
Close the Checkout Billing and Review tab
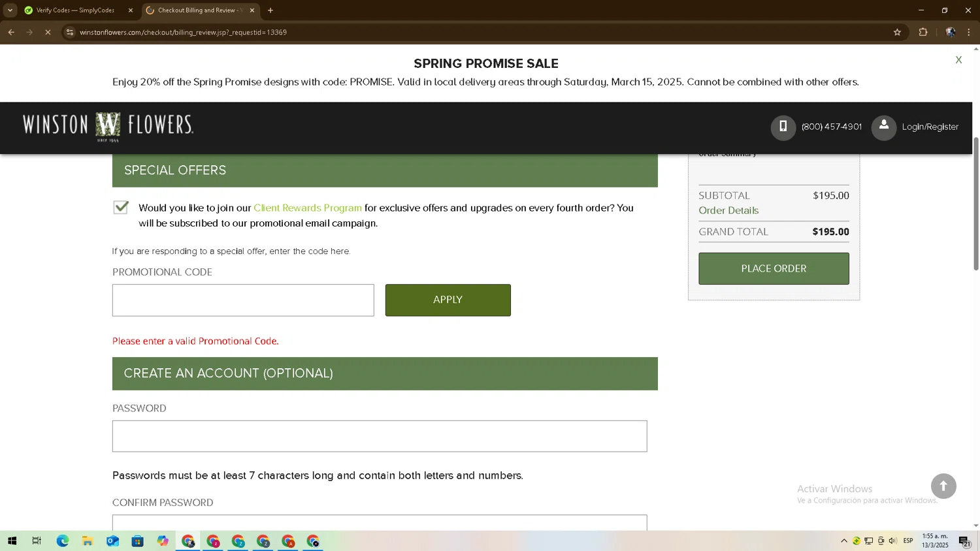point(252,10)
